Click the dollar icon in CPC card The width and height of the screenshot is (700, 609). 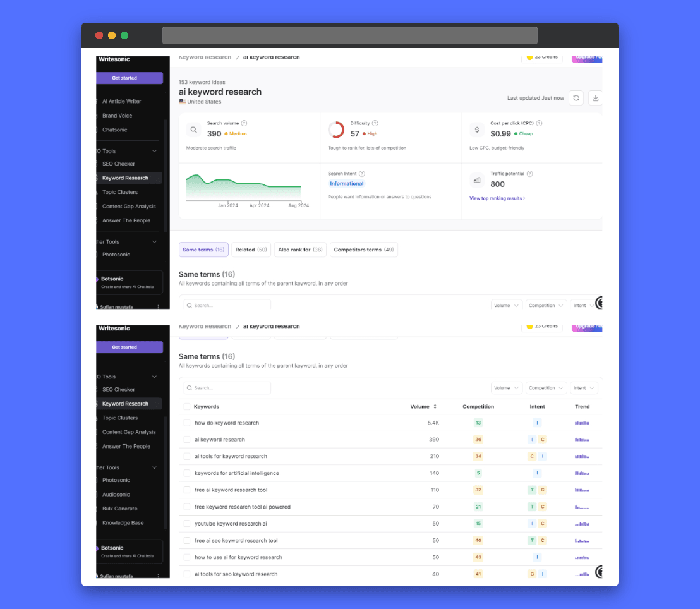click(x=477, y=130)
